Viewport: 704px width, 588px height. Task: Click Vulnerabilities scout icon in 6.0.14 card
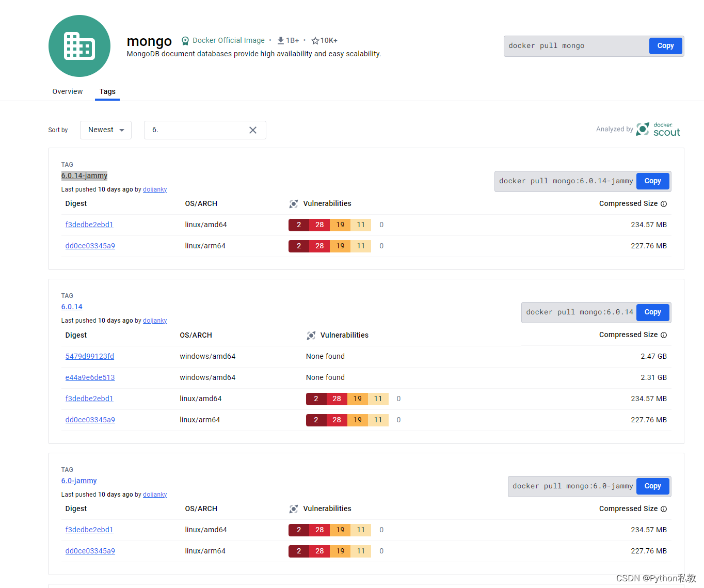[x=311, y=336]
